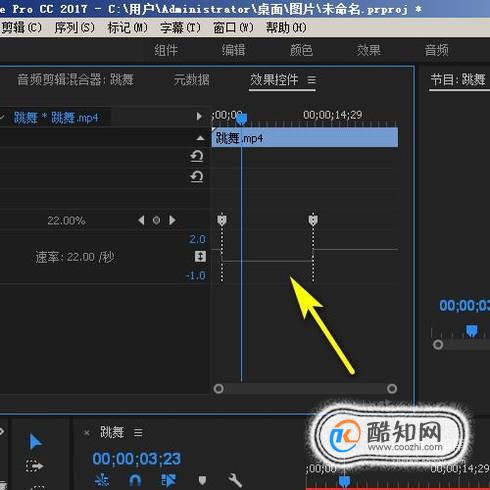Open the 跳舞 timeline panel menu
Viewport: 490px width, 490px height.
coord(138,433)
